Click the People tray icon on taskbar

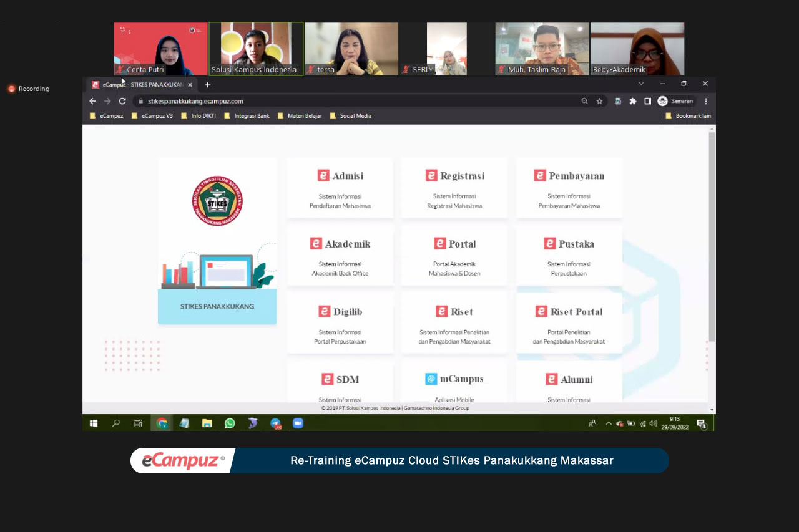click(x=592, y=423)
